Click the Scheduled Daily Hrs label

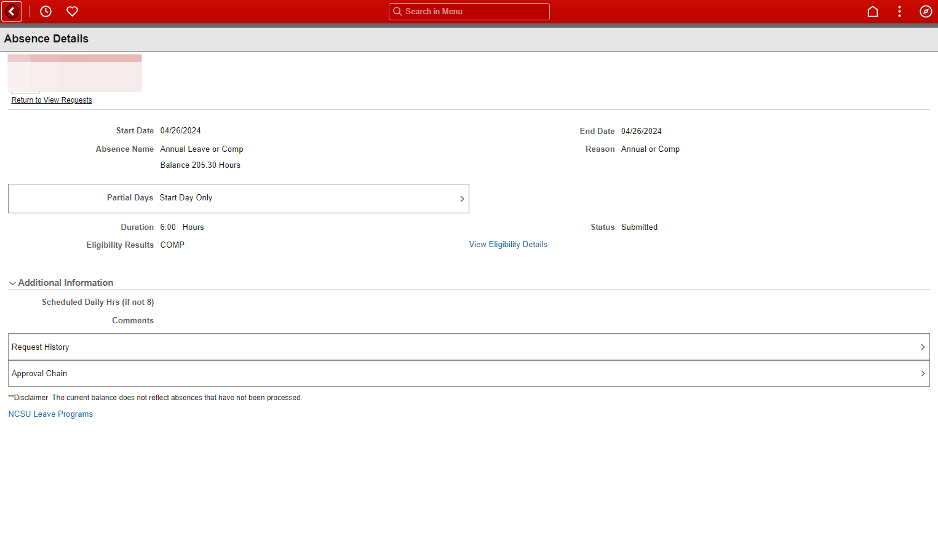(x=98, y=302)
